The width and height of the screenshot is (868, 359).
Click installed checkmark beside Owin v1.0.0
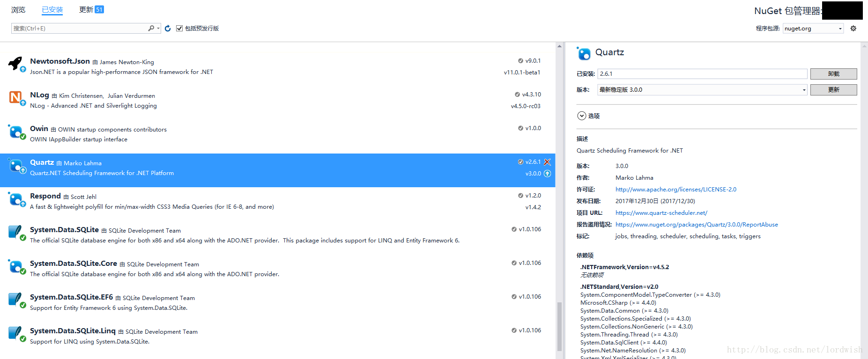[x=520, y=128]
